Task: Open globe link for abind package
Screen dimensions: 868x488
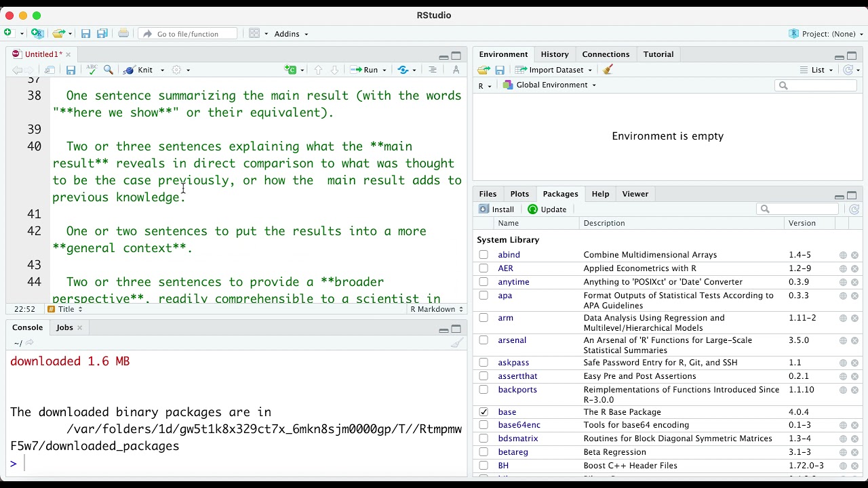Action: [x=843, y=256]
